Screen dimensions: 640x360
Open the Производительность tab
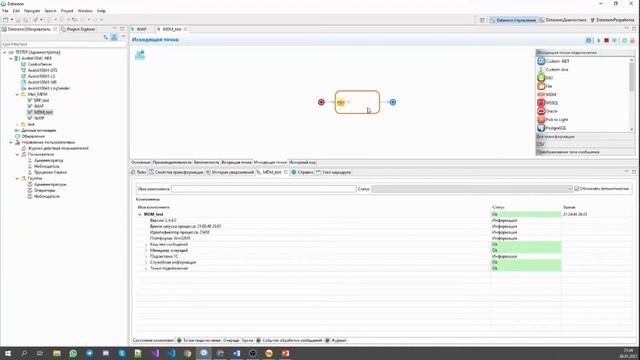pyautogui.click(x=172, y=162)
